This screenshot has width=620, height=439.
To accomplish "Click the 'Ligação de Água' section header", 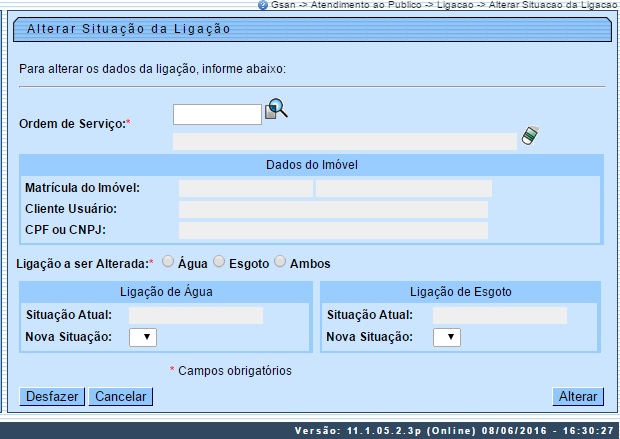I will coord(166,292).
